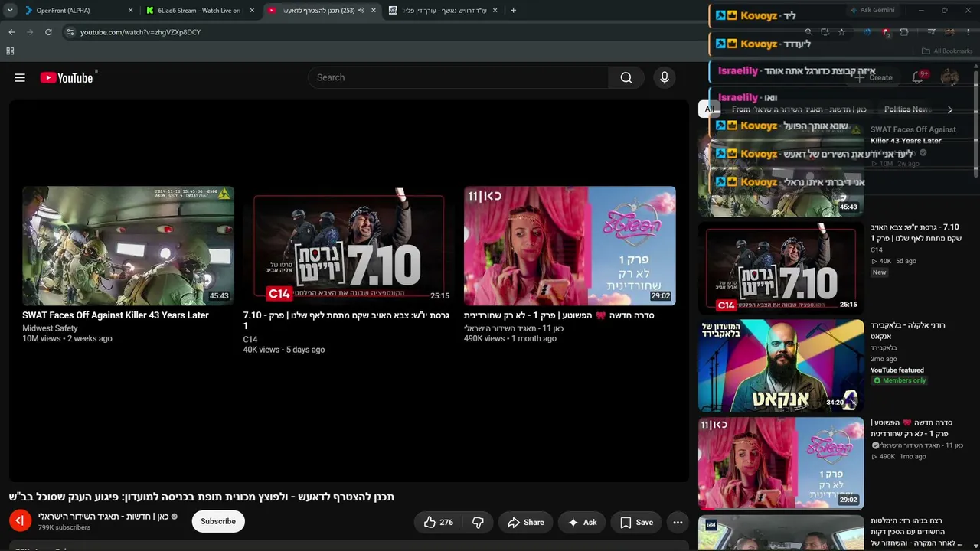The image size is (980, 551).
Task: Open the Midwest Safety channel link
Action: 50,328
